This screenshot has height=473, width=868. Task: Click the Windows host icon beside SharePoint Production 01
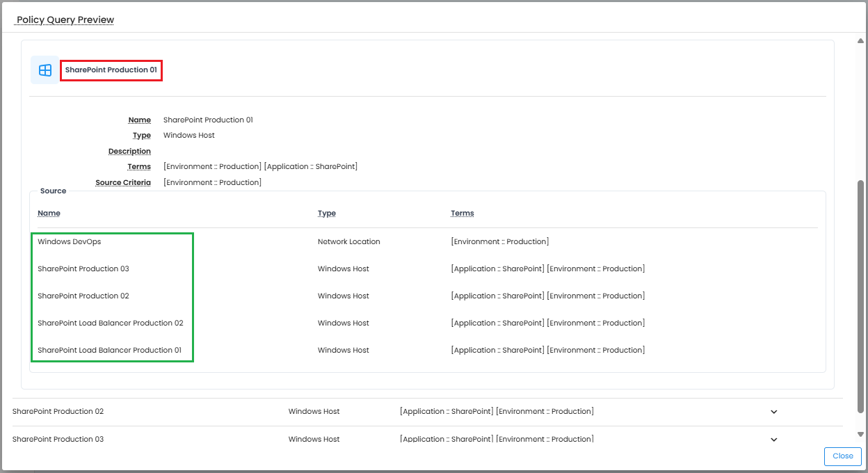tap(45, 70)
